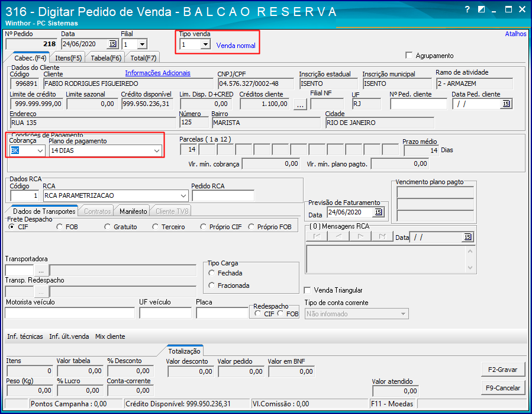Switch to Total(F7) tab
This screenshot has width=532, height=414.
(143, 58)
